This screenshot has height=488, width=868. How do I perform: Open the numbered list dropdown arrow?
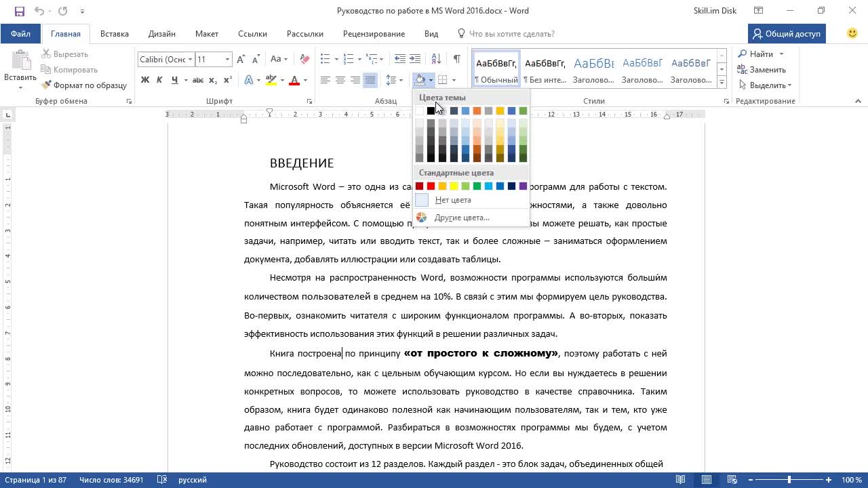click(x=359, y=60)
